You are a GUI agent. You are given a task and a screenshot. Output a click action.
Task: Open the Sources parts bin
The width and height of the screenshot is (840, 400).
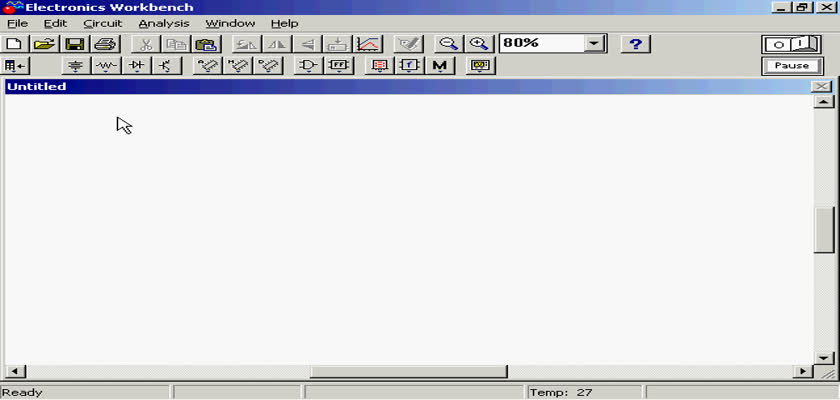point(77,66)
